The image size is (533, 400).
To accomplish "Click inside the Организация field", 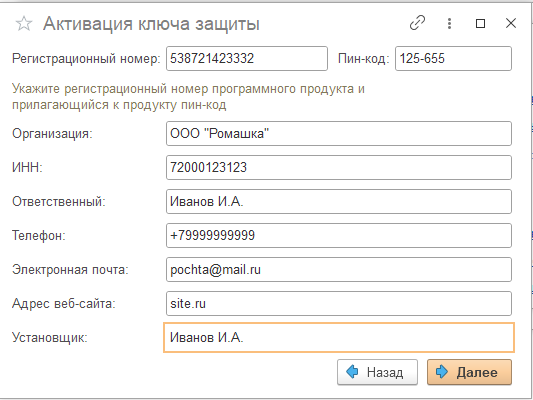I will (x=339, y=134).
